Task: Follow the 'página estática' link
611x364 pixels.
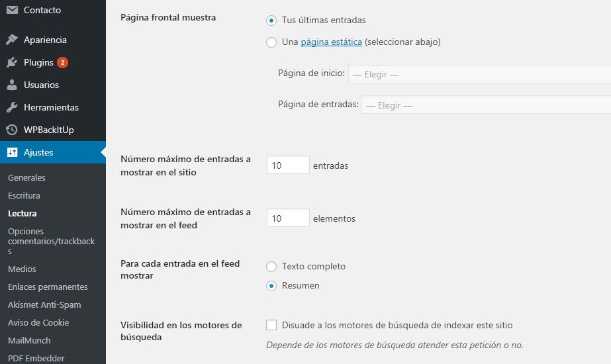Action: pos(331,42)
